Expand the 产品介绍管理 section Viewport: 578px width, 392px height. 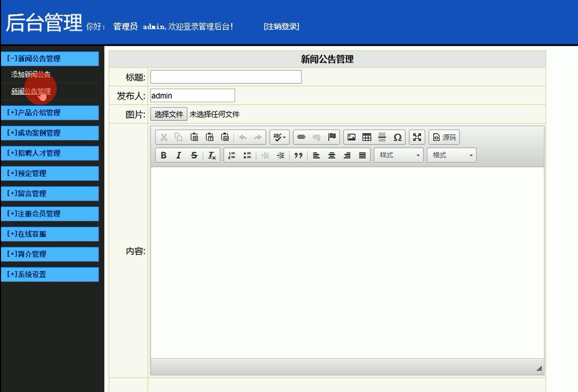(50, 113)
